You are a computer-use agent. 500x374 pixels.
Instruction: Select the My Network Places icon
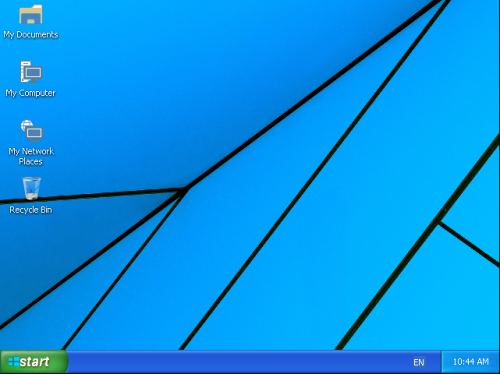[32, 131]
